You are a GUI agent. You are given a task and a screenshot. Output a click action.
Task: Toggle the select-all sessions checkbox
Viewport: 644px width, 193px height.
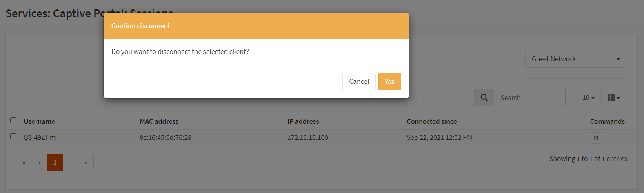click(13, 121)
